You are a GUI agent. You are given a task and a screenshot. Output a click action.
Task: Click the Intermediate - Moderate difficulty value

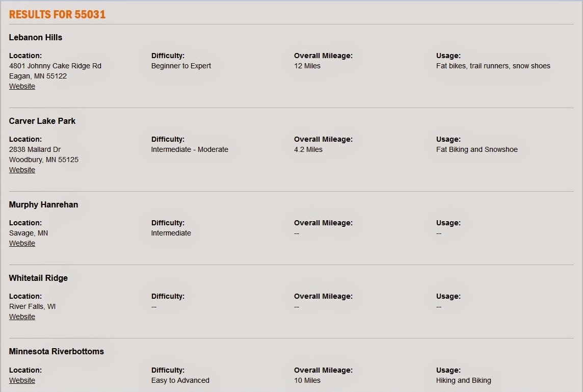(x=190, y=149)
